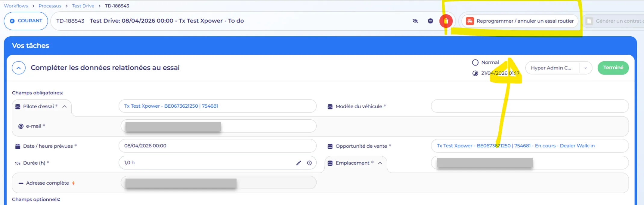Click the Pilote d'essai database icon
The height and width of the screenshot is (205, 644).
point(18,106)
